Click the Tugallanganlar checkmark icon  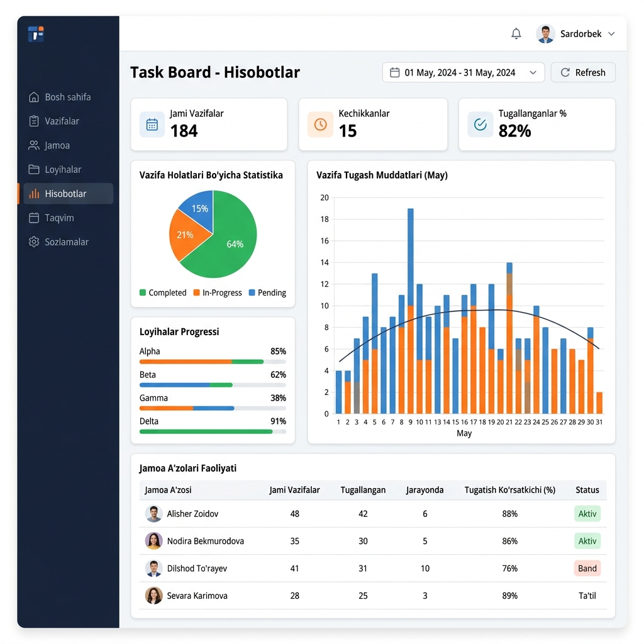[480, 125]
